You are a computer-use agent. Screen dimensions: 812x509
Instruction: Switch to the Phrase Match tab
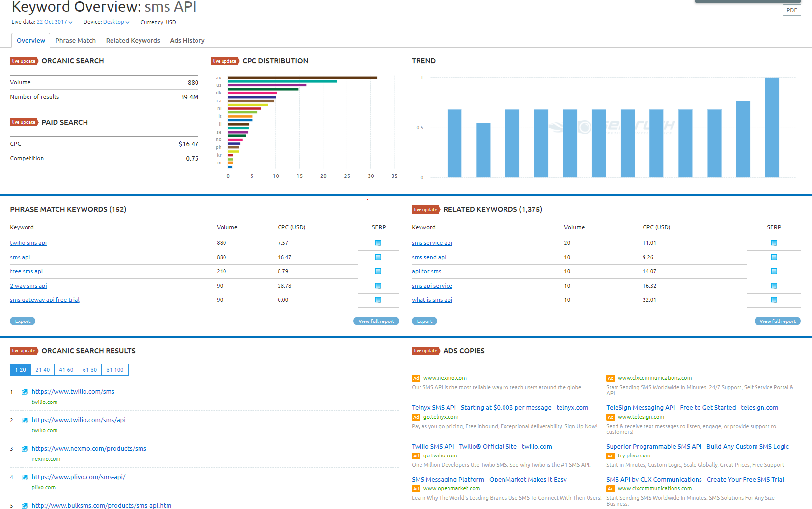(x=76, y=40)
